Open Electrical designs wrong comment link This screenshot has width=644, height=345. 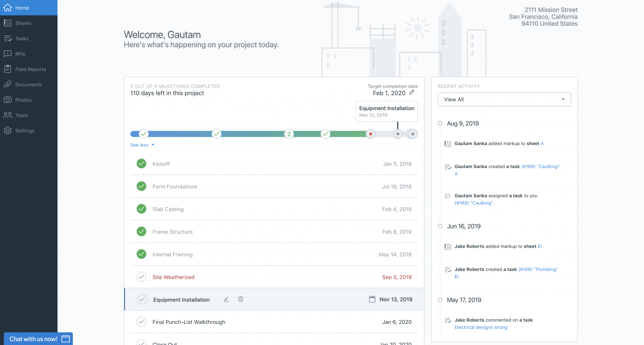[481, 327]
